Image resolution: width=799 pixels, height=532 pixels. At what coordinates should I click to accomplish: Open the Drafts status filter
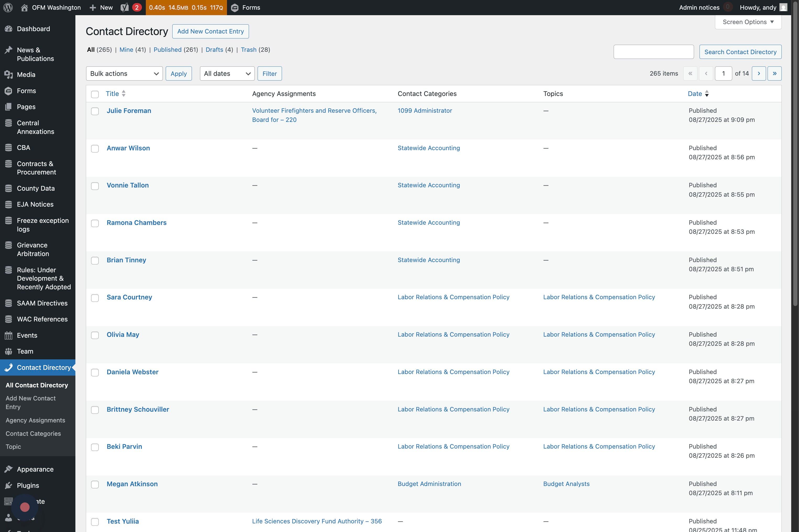(x=214, y=49)
